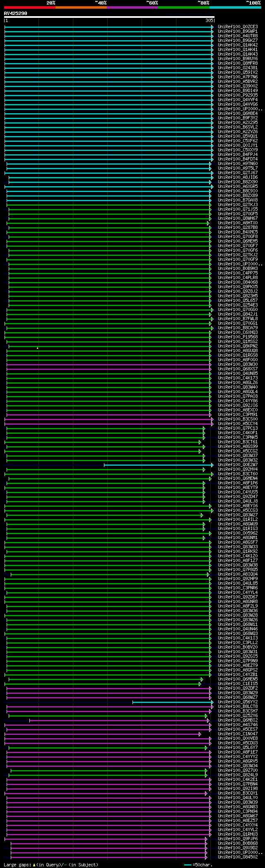Click arrowhead ending the B3CT61 alignment
This screenshot has width=265, height=868.
tap(200, 443)
